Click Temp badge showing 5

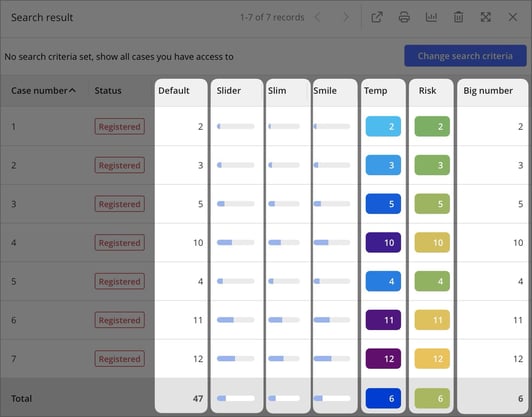tap(383, 204)
